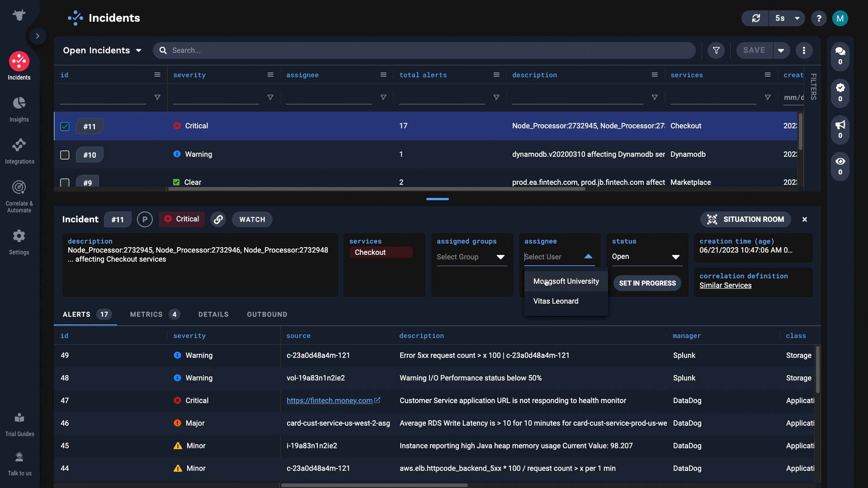
Task: Open the three-dot more options menu
Action: coord(804,50)
